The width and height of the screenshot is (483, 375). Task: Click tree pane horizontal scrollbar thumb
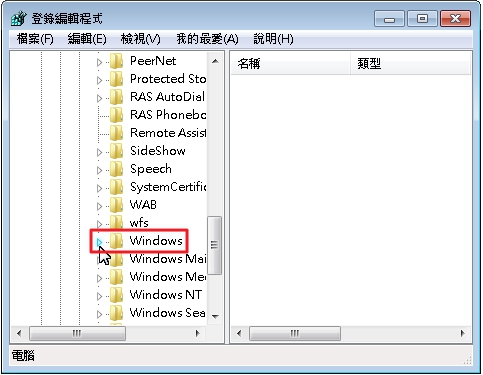(x=77, y=333)
